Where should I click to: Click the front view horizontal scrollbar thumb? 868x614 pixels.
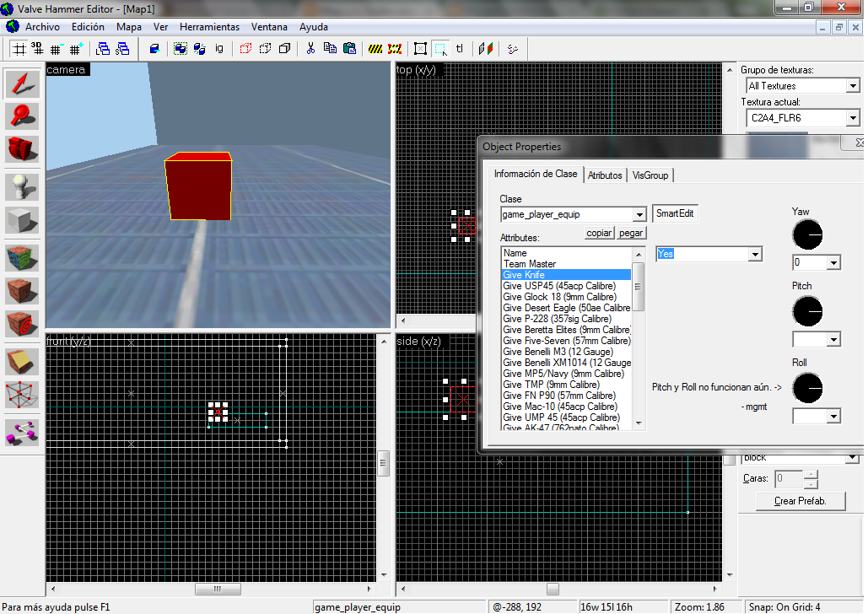point(218,589)
